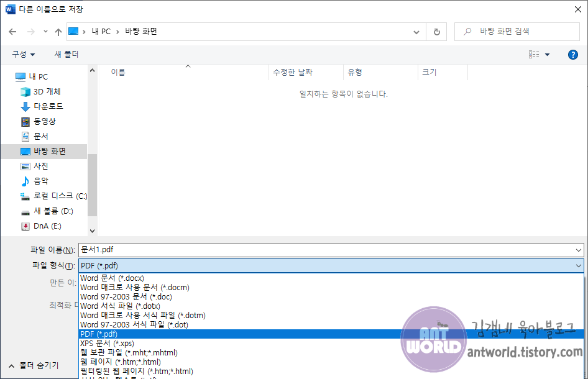This screenshot has width=588, height=379.
Task: Change view layout icon
Action: [x=534, y=55]
